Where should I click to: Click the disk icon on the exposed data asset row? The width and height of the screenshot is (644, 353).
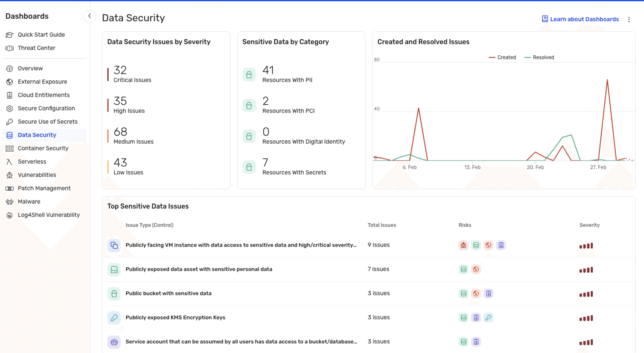click(x=114, y=270)
